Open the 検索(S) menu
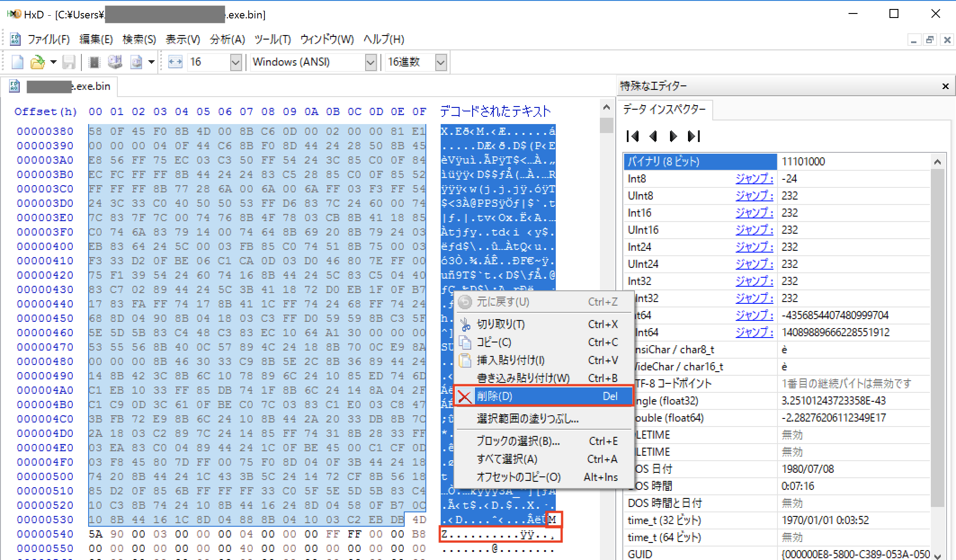 (x=139, y=40)
